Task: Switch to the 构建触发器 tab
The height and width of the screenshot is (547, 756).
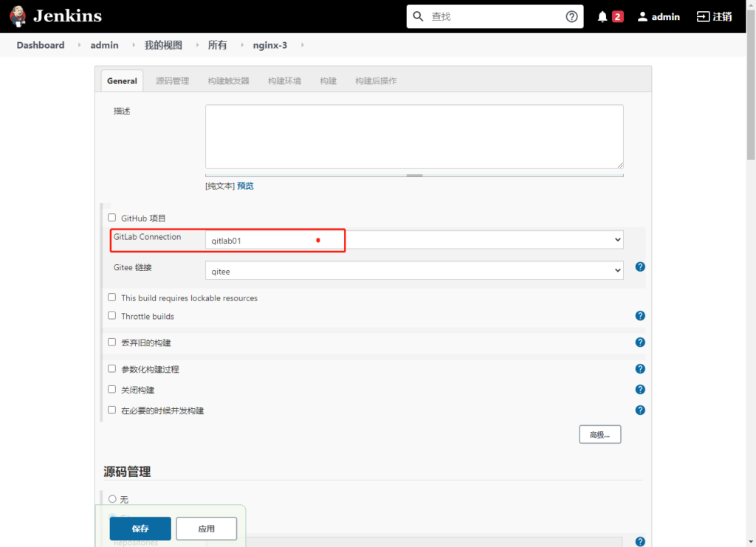Action: [229, 81]
